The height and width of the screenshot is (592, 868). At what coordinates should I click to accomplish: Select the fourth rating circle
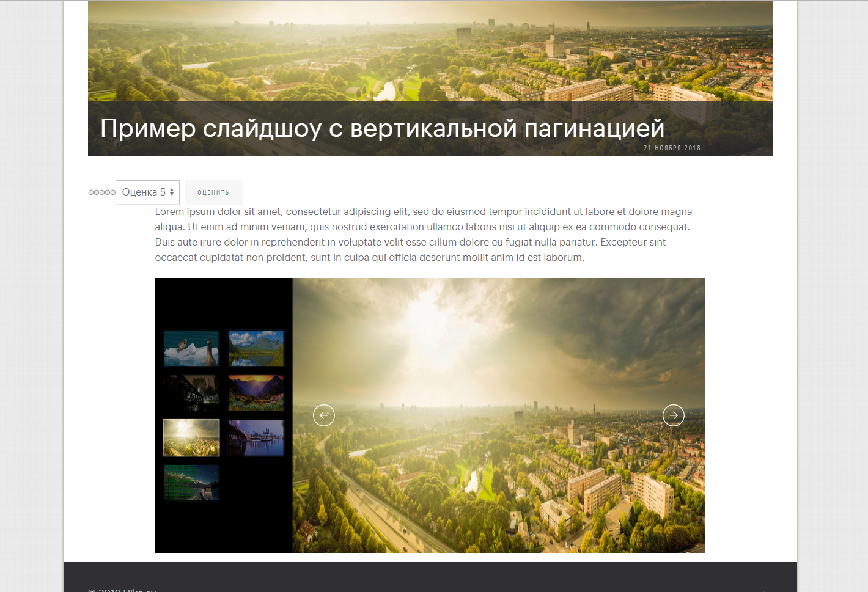[x=108, y=192]
